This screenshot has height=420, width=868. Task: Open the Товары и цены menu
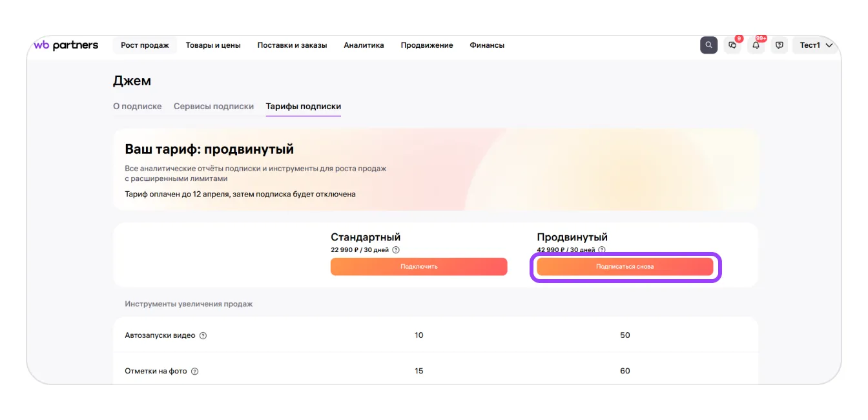(213, 45)
